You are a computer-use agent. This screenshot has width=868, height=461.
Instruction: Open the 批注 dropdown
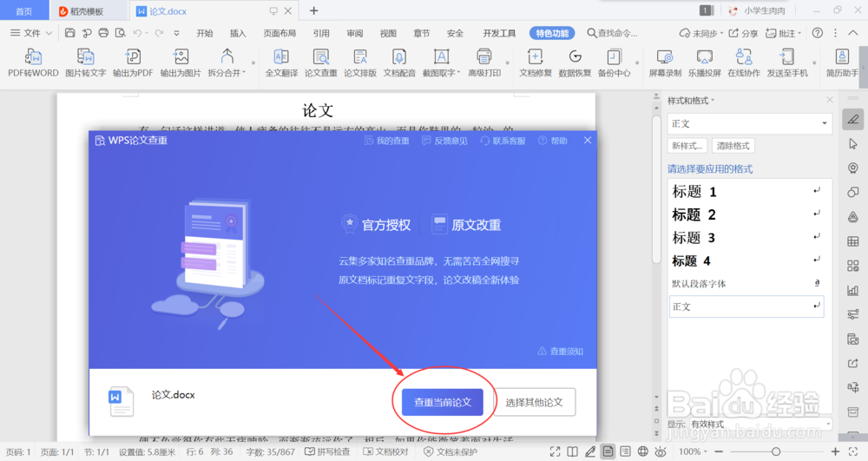[783, 33]
